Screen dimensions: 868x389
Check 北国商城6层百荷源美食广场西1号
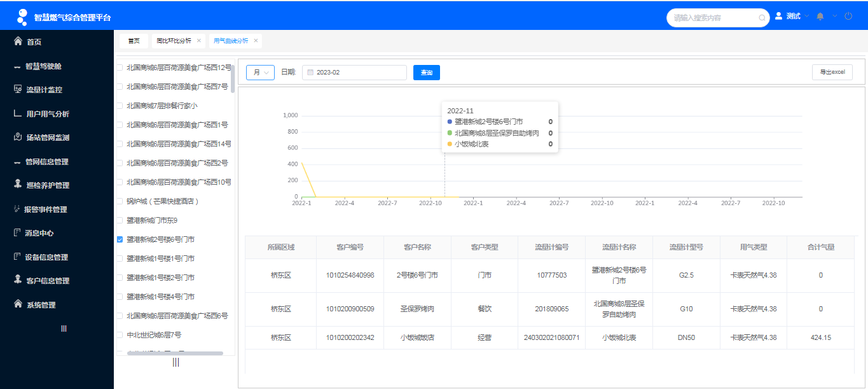[120, 125]
